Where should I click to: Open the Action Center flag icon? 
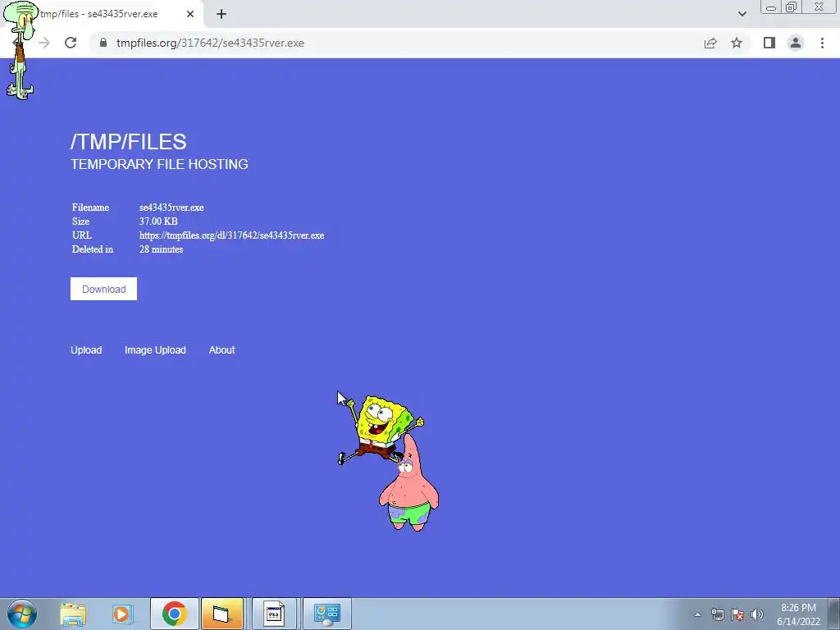737,614
